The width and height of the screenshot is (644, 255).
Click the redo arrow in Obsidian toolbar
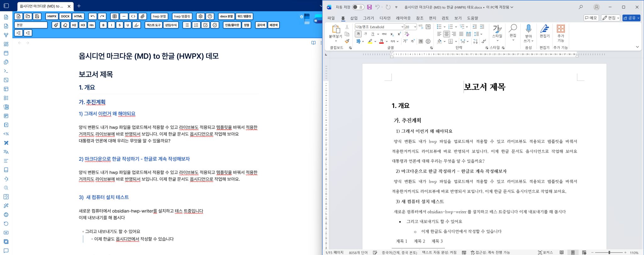102,16
